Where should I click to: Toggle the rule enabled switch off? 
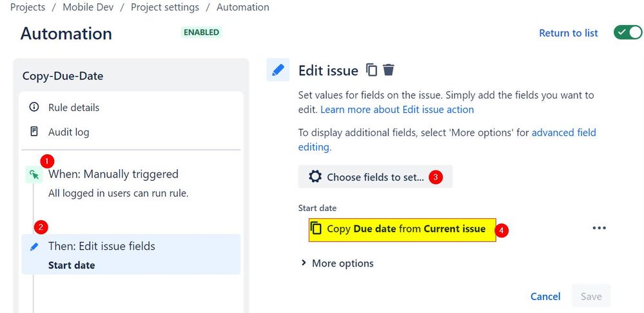pos(628,32)
